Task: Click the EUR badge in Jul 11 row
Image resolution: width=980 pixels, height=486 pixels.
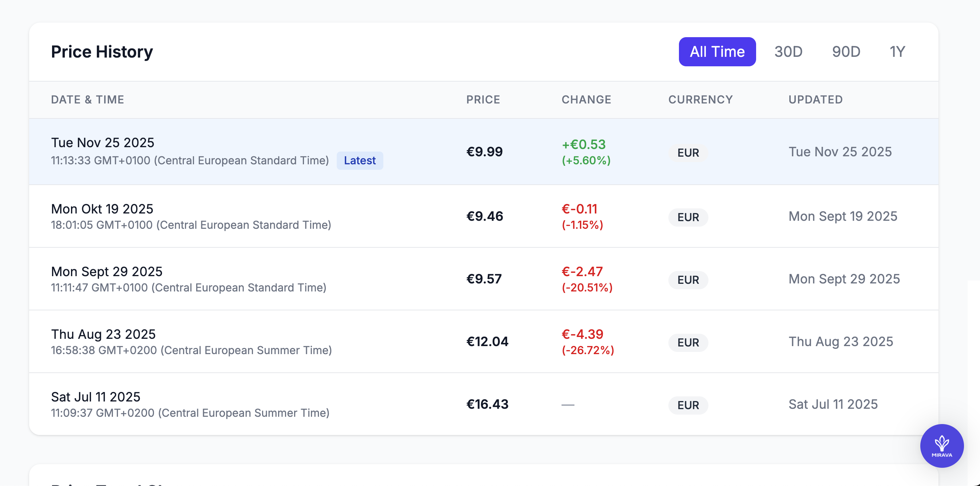Action: click(x=688, y=405)
